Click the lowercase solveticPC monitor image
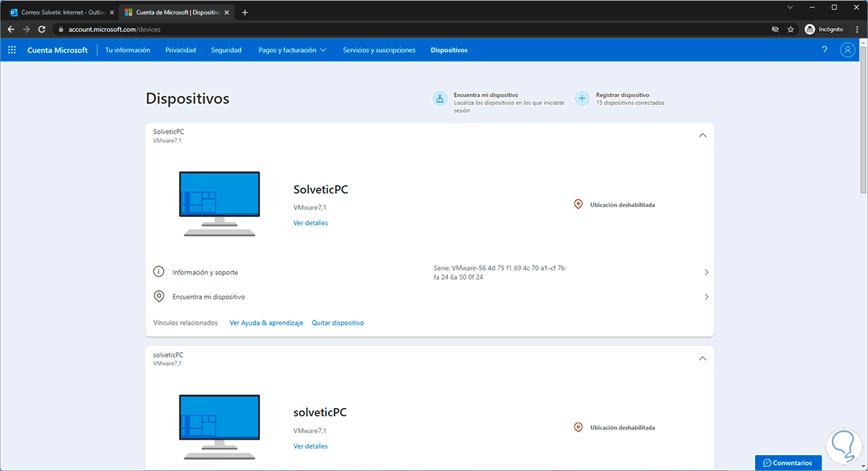The height and width of the screenshot is (471, 868). pyautogui.click(x=219, y=428)
